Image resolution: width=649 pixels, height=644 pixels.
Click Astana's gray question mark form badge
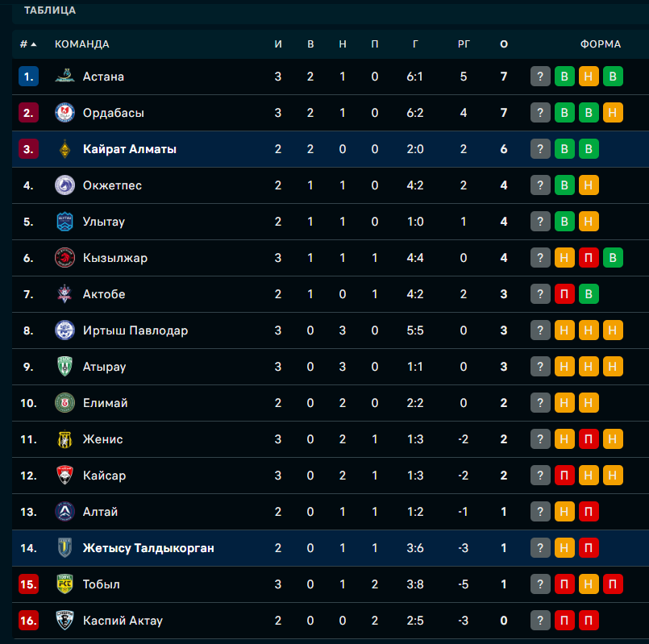[540, 77]
